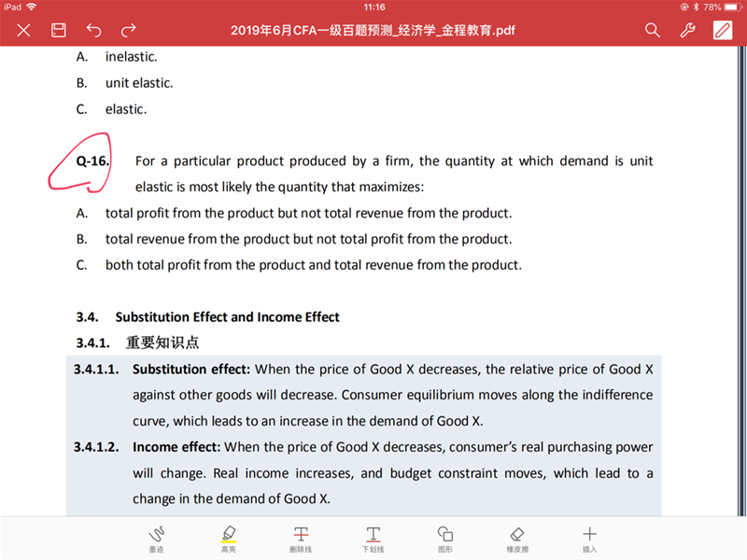The image size is (747, 560).
Task: Select the ink (墨迹) drawing tool
Action: (x=156, y=539)
